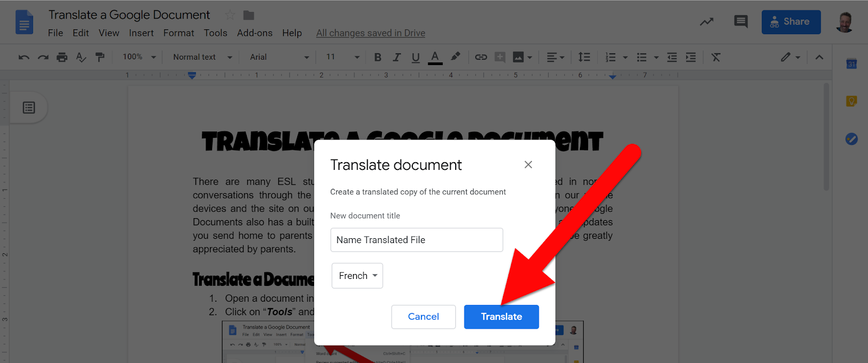Click the bulleted list icon
The image size is (868, 363).
tap(642, 57)
